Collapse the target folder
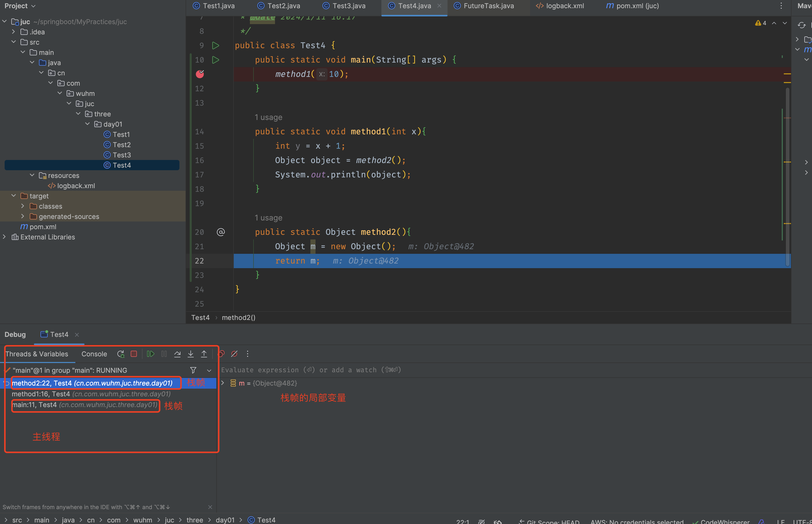The height and width of the screenshot is (524, 812). (x=14, y=196)
